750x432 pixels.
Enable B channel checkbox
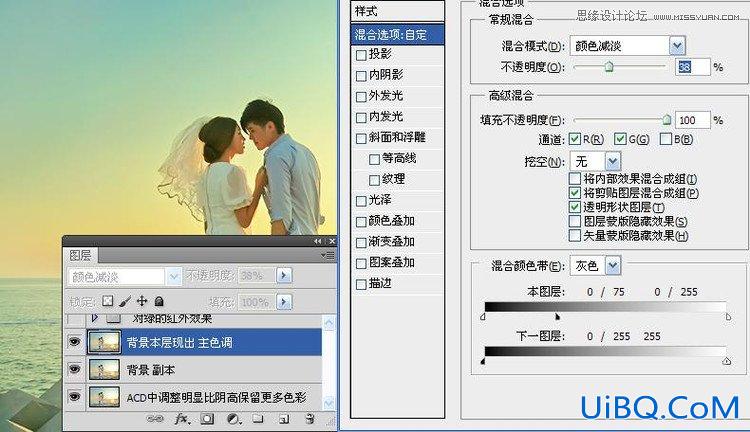(665, 139)
